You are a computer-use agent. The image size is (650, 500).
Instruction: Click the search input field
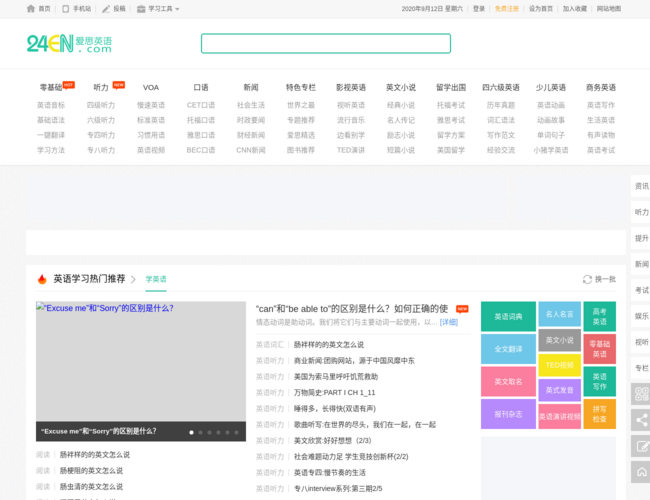click(326, 44)
